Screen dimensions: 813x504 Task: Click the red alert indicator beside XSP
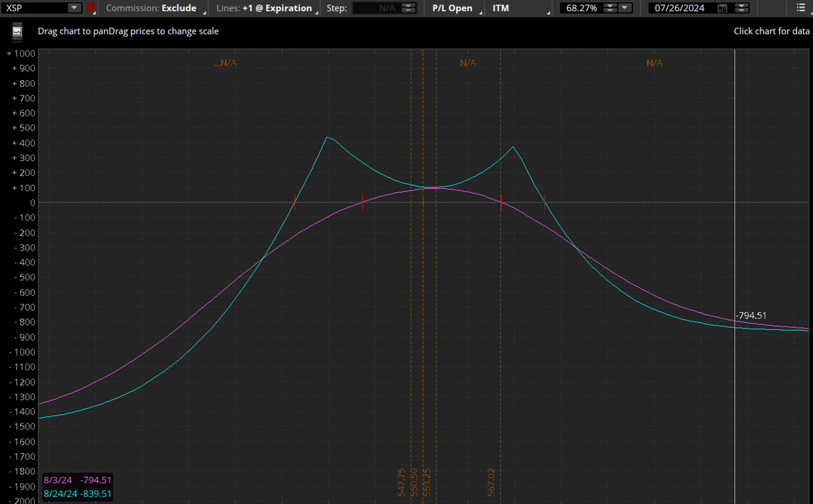coord(91,8)
